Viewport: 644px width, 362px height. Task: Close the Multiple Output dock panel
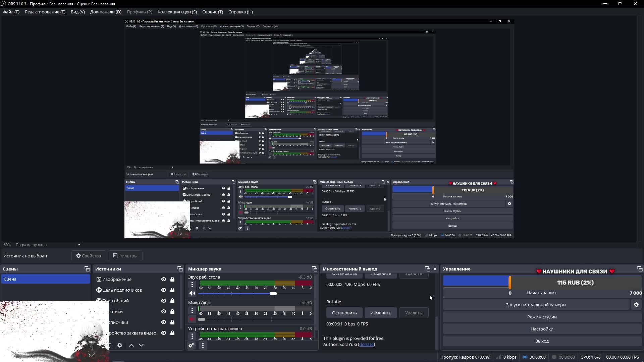(435, 269)
